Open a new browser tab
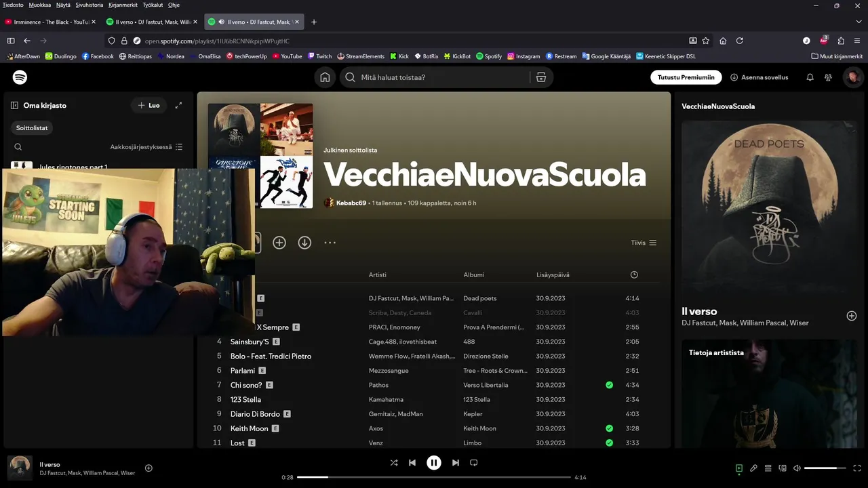The image size is (868, 488). [x=314, y=22]
